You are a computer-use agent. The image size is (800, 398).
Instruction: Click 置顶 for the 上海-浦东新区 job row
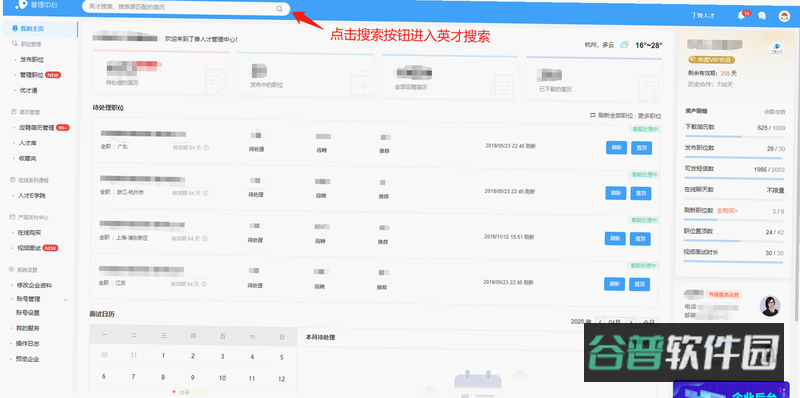tap(640, 239)
